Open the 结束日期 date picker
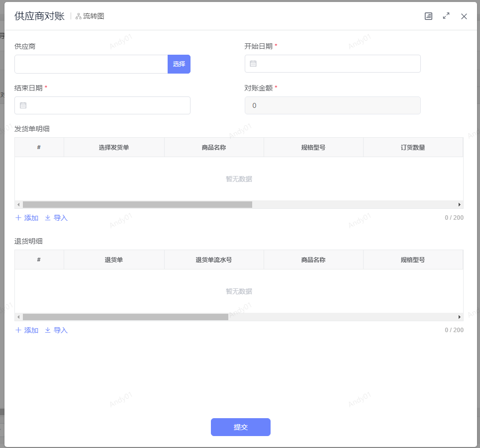The height and width of the screenshot is (448, 480). 108,105
